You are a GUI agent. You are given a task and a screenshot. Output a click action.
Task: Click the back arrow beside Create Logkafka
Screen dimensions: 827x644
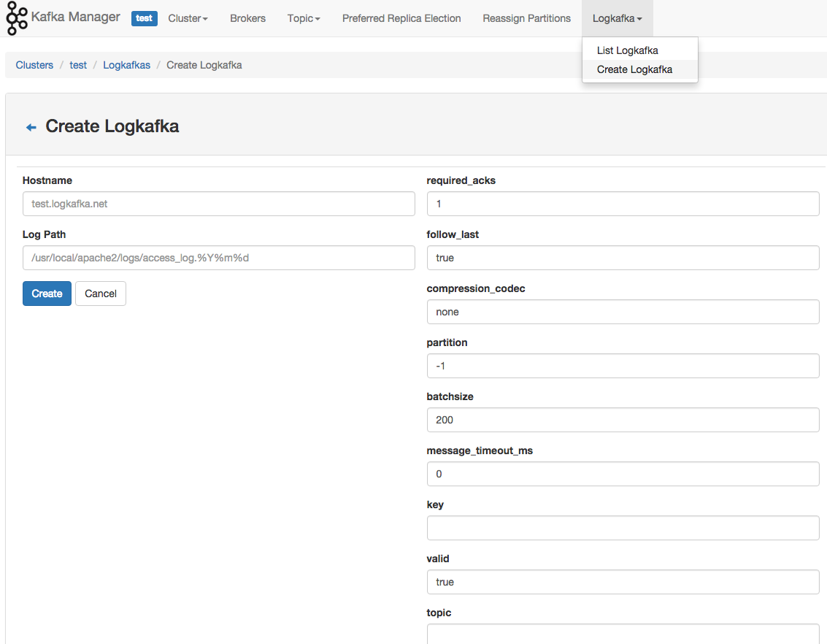click(31, 127)
